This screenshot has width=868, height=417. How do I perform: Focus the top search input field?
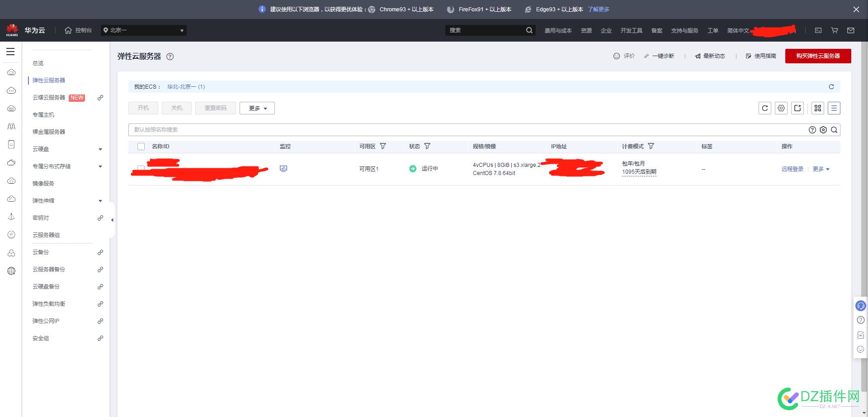(x=485, y=30)
